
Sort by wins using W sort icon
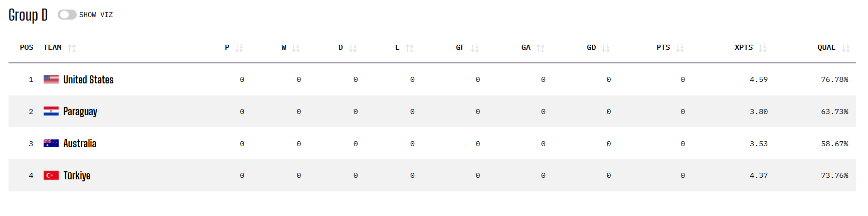click(296, 48)
